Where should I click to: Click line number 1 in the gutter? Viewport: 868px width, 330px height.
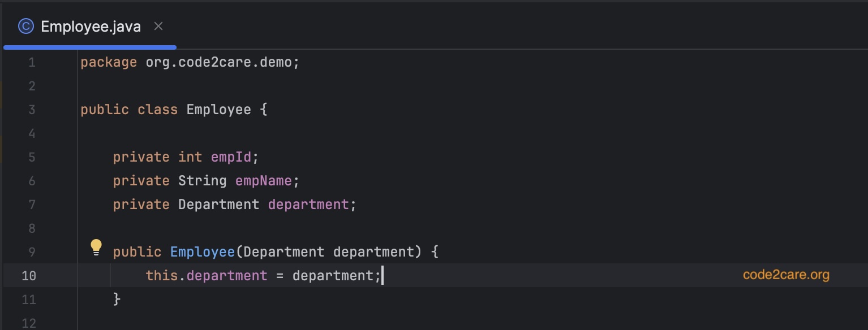(x=32, y=63)
